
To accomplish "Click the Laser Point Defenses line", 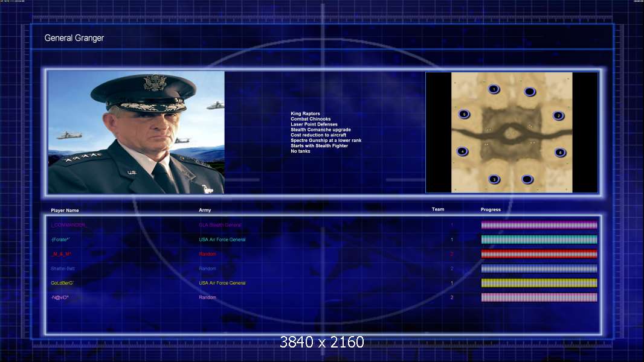I will coord(314,124).
